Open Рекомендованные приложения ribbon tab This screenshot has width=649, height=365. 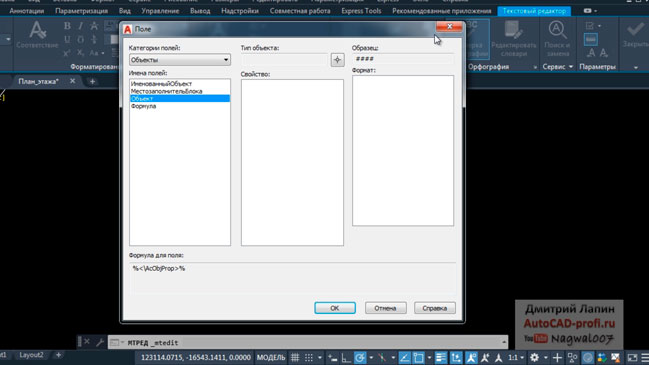click(442, 11)
